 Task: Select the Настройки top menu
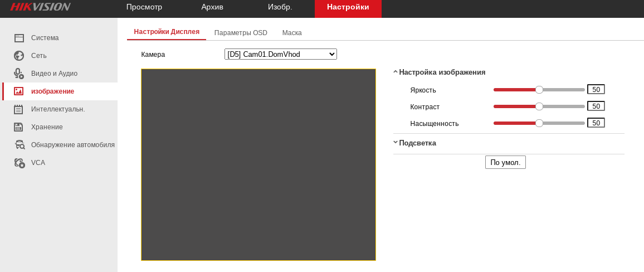(348, 8)
